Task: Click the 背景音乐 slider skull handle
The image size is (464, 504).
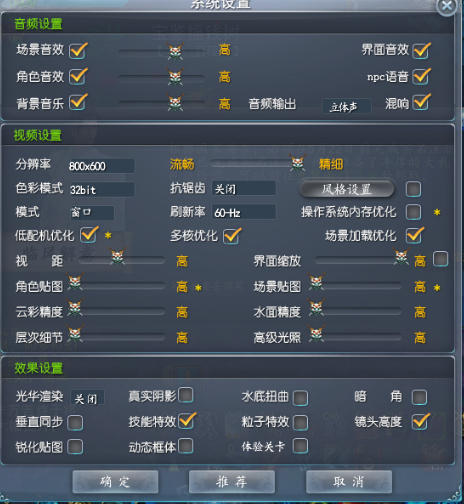Action: [x=176, y=102]
